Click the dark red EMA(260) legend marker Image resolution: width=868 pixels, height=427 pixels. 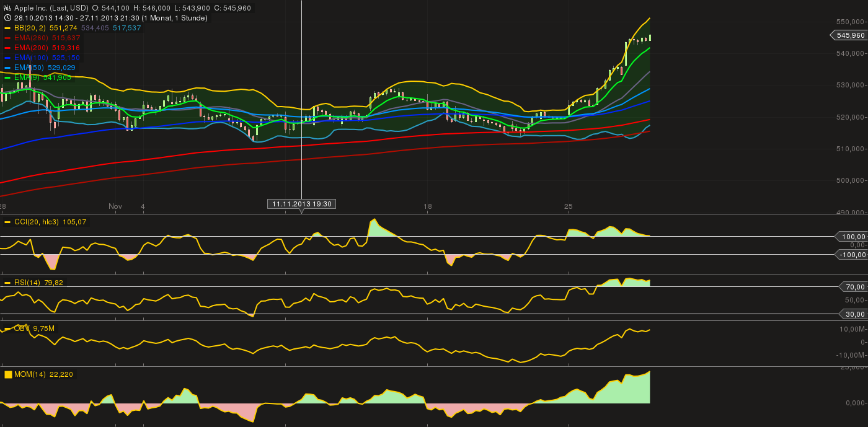click(x=7, y=38)
